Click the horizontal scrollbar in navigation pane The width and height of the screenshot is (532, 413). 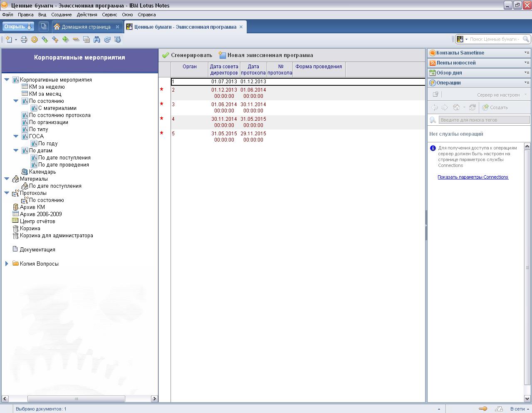pos(76,398)
